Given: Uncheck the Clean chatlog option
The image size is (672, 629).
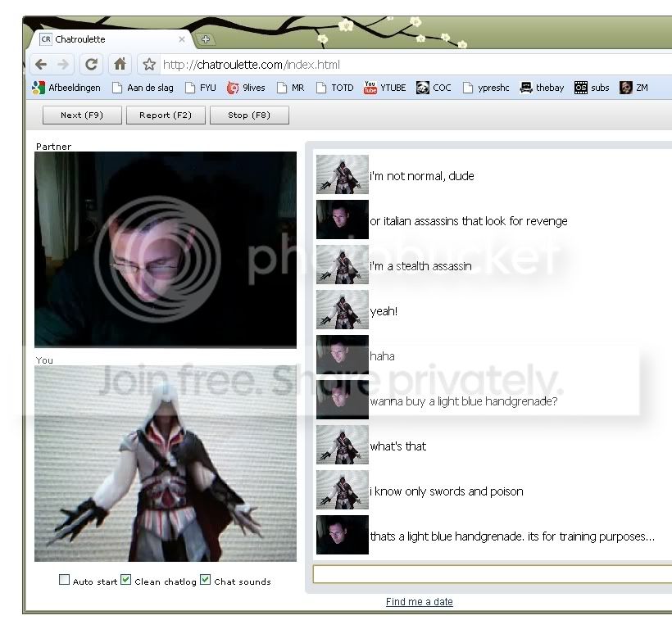Looking at the screenshot, I should (x=125, y=580).
